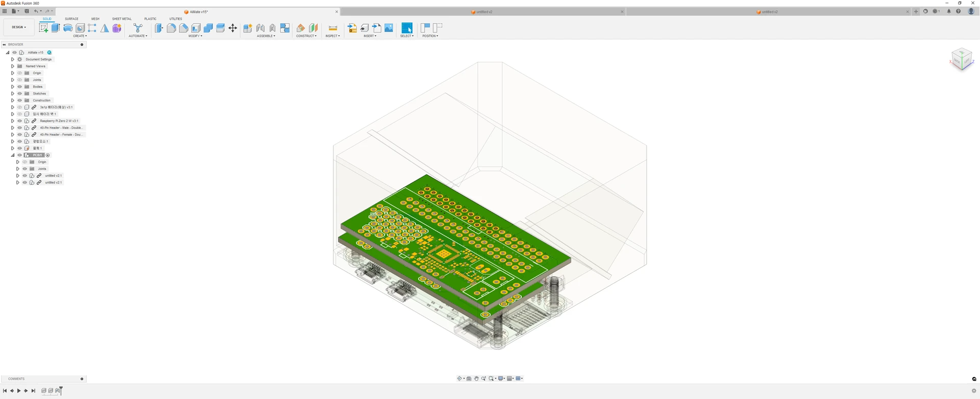Open the Construct dropdown menu label

tap(306, 36)
